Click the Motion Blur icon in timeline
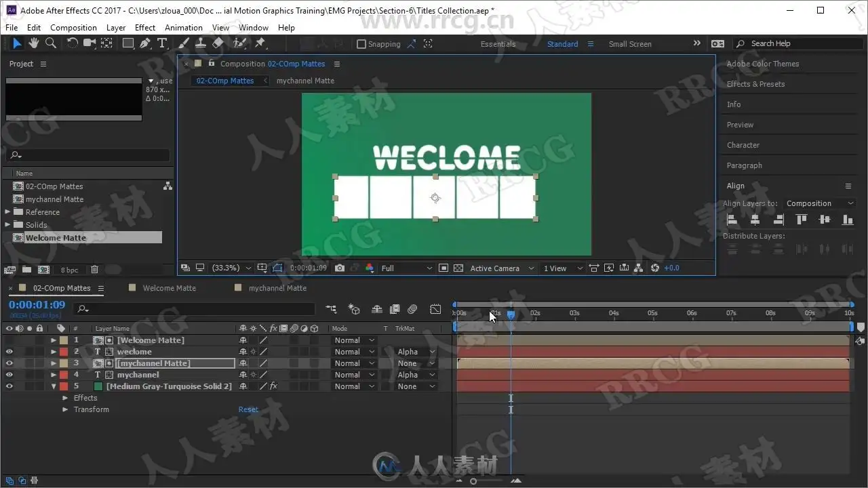Screen dimensions: 868x488 [x=412, y=309]
